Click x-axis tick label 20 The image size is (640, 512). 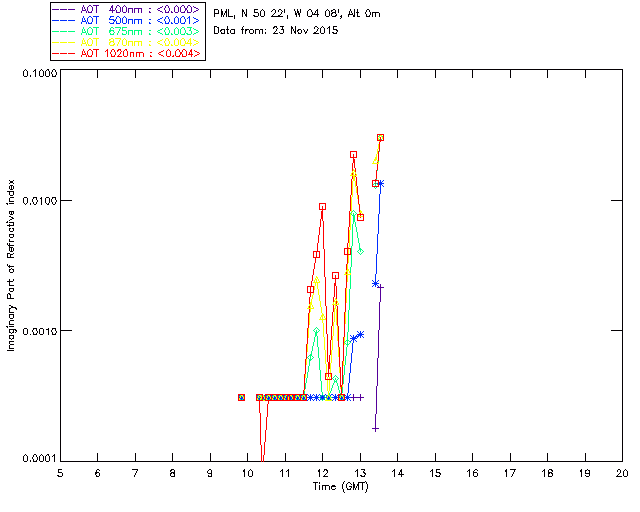click(622, 474)
